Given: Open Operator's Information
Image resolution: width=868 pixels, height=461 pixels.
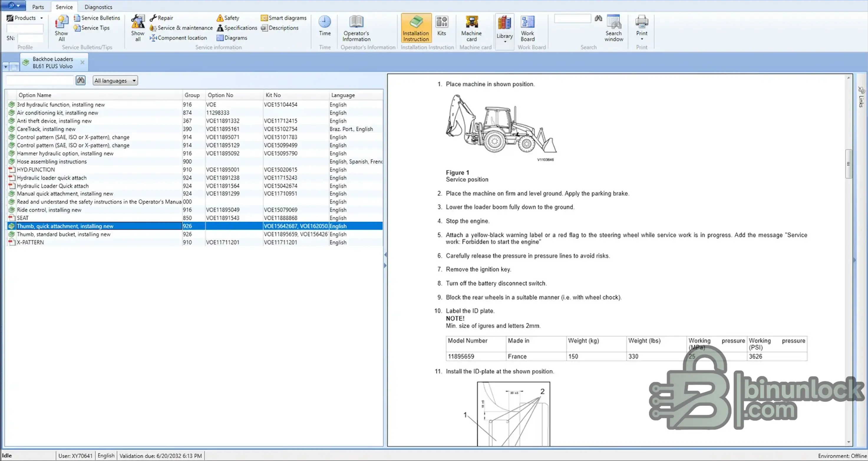Looking at the screenshot, I should coord(356,28).
